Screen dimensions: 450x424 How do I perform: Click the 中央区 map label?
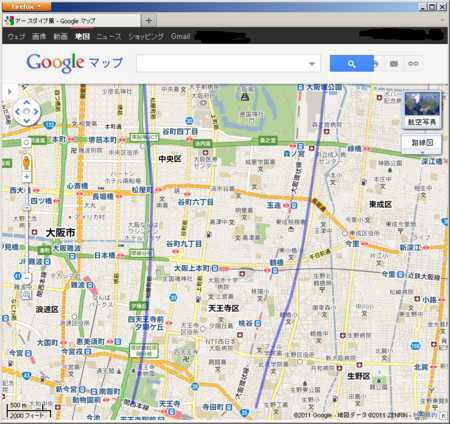tap(170, 159)
